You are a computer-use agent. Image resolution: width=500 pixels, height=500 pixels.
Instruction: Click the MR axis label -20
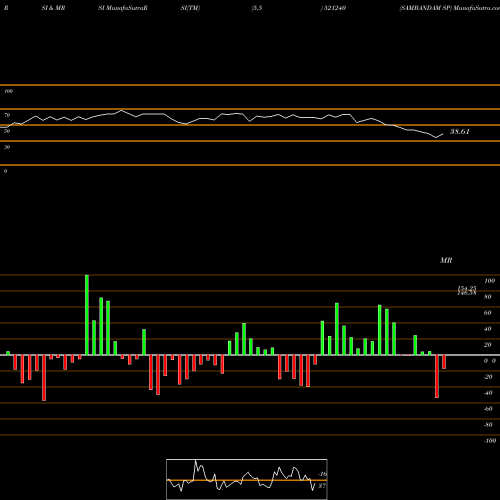pyautogui.click(x=488, y=377)
